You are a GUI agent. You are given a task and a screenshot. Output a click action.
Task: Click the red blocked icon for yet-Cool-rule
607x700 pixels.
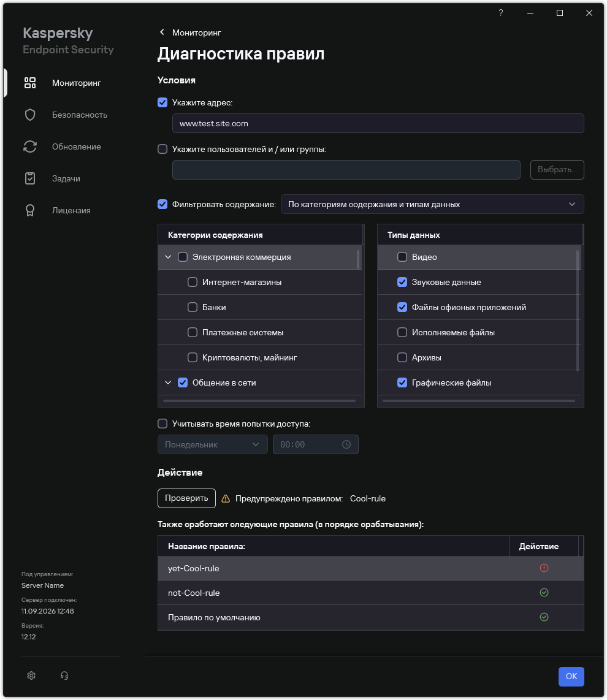544,568
